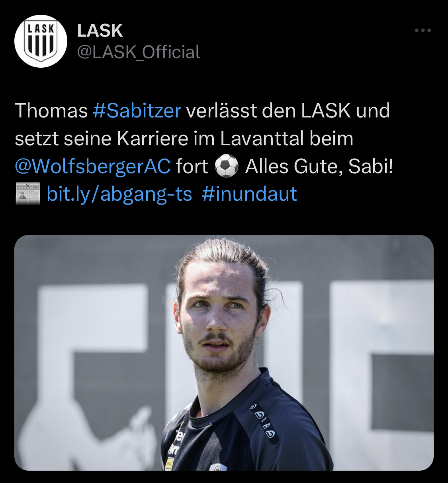Click the word 'fort' after the mention
This screenshot has width=448, height=483.
pos(192,166)
